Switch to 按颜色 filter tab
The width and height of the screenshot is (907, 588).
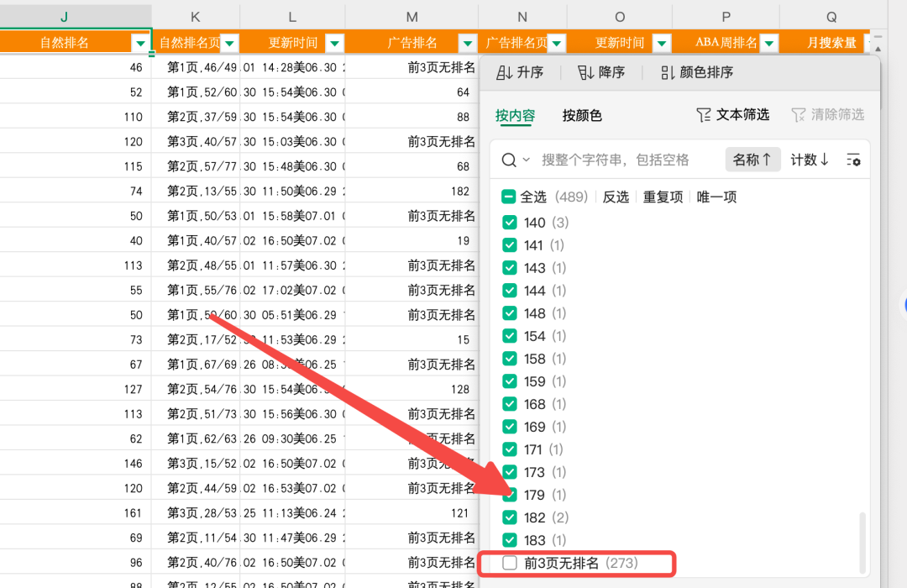pos(582,116)
